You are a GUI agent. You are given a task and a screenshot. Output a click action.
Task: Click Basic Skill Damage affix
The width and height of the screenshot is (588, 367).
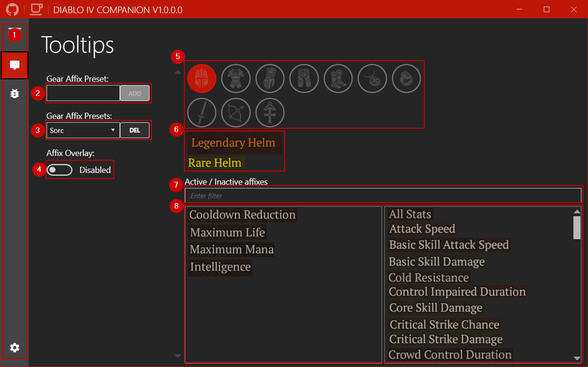click(x=437, y=262)
